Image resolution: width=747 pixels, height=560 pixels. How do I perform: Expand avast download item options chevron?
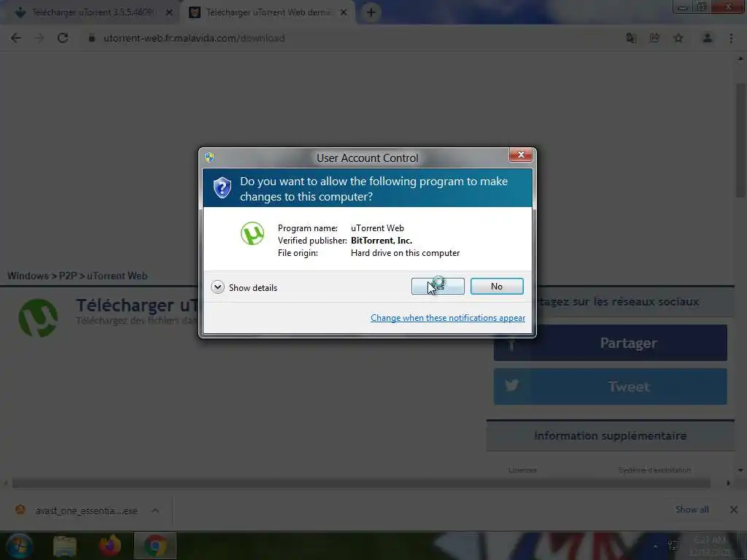(155, 510)
